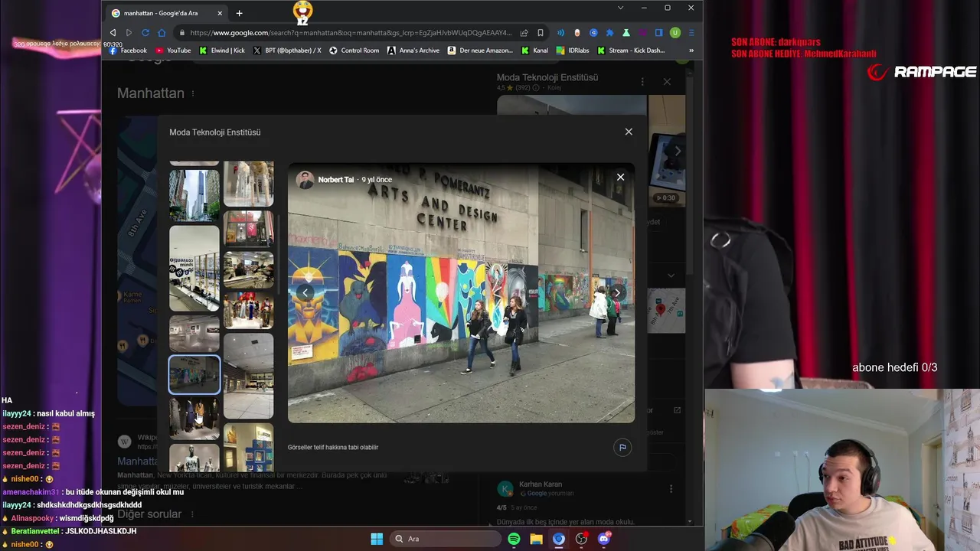The height and width of the screenshot is (551, 980).
Task: Select the dark mannequins costume thumbnail
Action: point(194,418)
